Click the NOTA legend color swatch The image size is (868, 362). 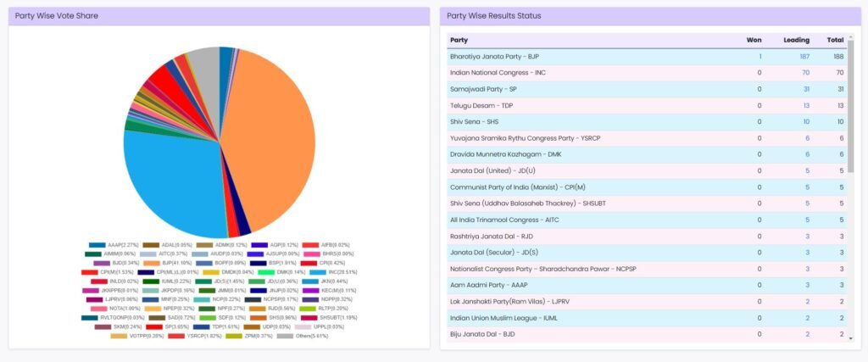click(98, 309)
